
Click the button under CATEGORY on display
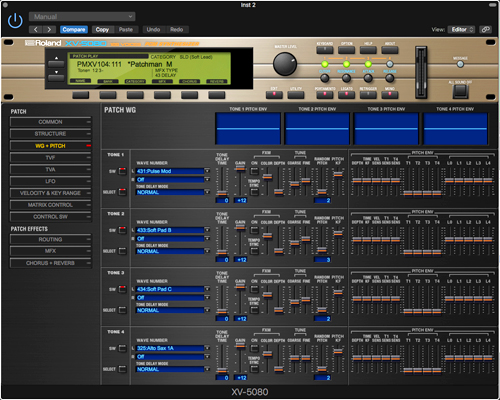click(135, 95)
